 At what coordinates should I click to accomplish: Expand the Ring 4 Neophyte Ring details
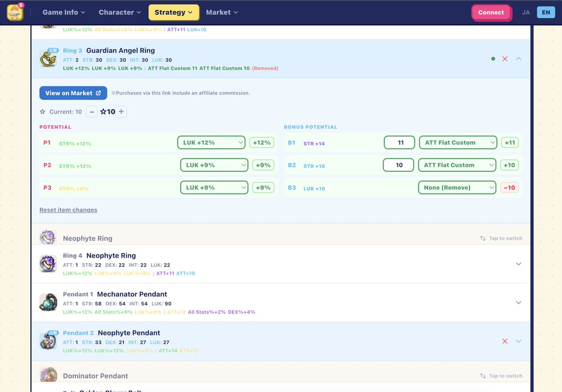[x=518, y=264]
